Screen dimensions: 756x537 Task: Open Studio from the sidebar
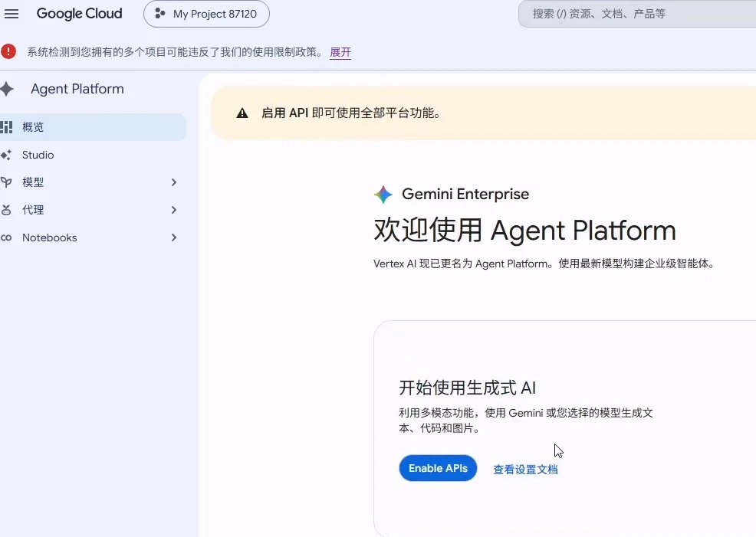click(x=93, y=155)
